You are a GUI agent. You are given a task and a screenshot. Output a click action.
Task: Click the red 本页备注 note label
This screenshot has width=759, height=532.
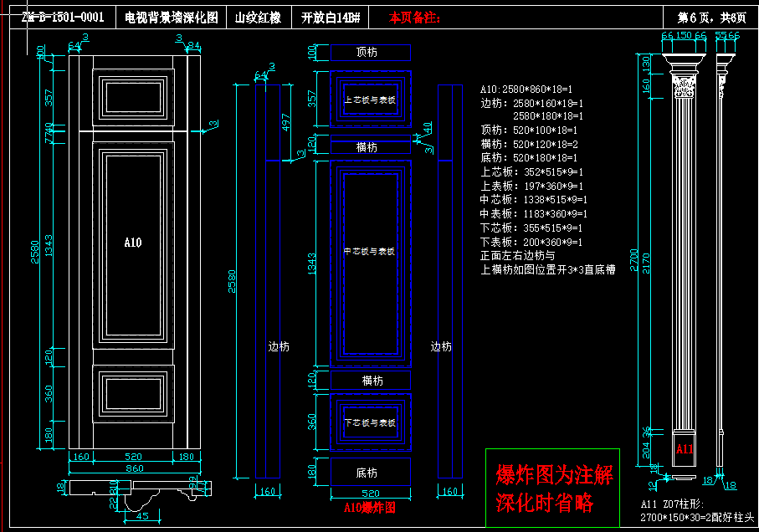pyautogui.click(x=414, y=18)
